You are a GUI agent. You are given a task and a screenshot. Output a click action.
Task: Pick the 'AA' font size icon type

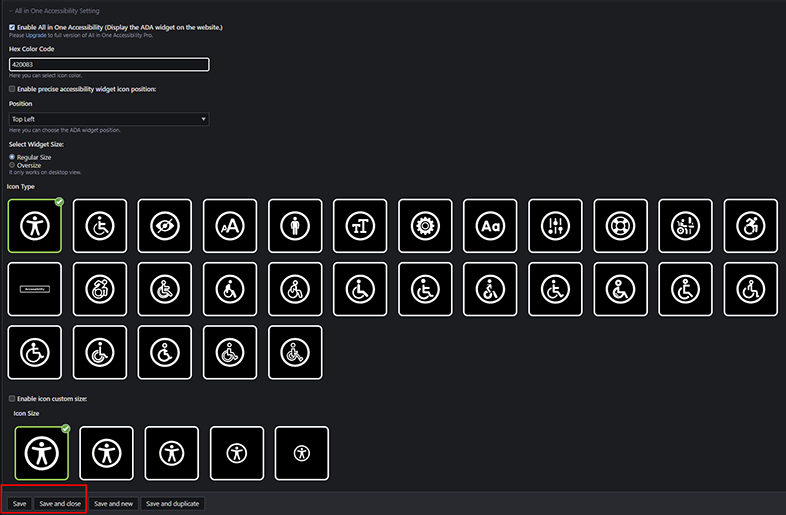pos(230,226)
